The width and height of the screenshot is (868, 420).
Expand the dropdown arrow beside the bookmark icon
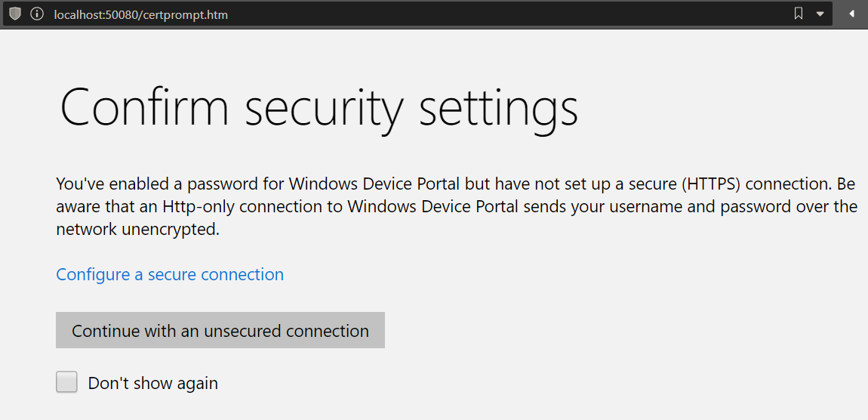(x=820, y=14)
